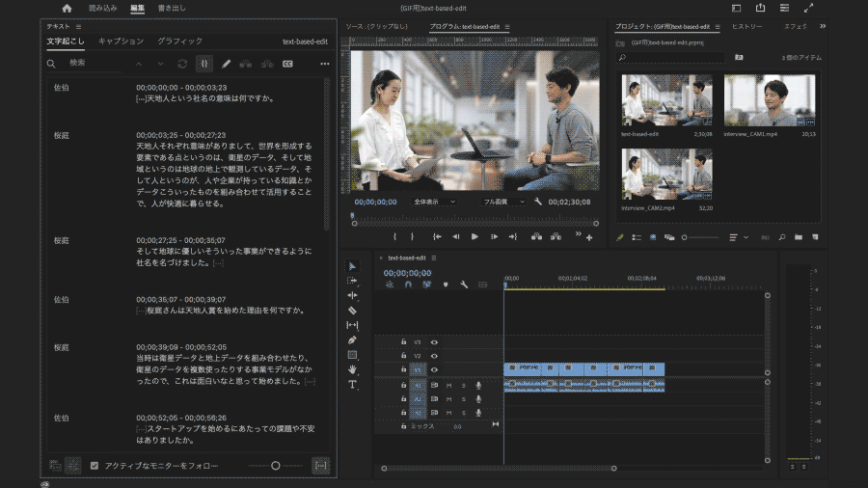Click the New Bin folder icon in Project panel
The image size is (868, 488).
tap(799, 237)
